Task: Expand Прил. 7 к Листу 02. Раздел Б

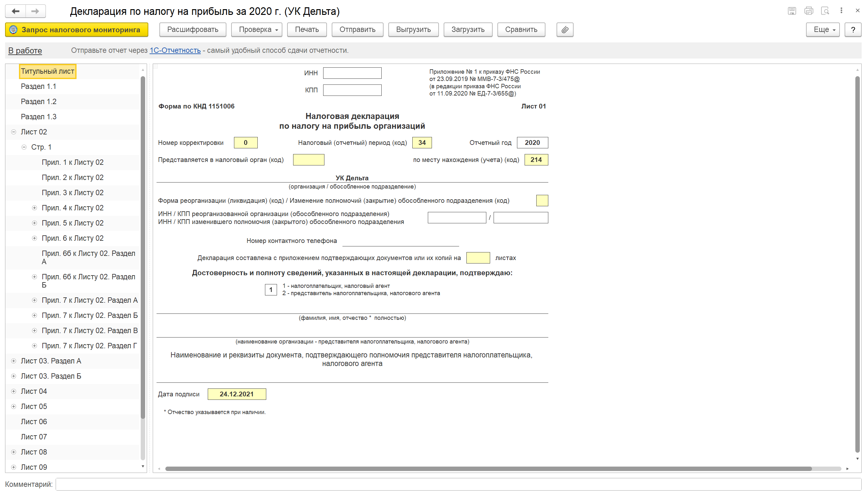Action: pos(34,315)
